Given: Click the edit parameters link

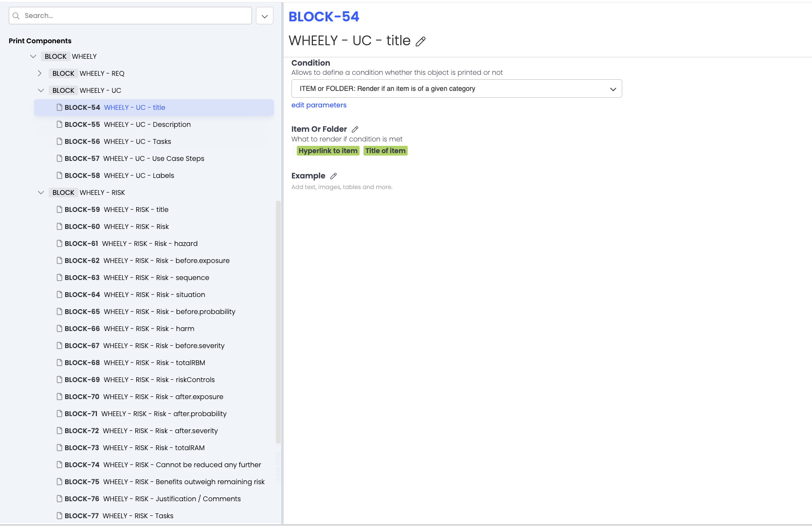Looking at the screenshot, I should click(319, 105).
